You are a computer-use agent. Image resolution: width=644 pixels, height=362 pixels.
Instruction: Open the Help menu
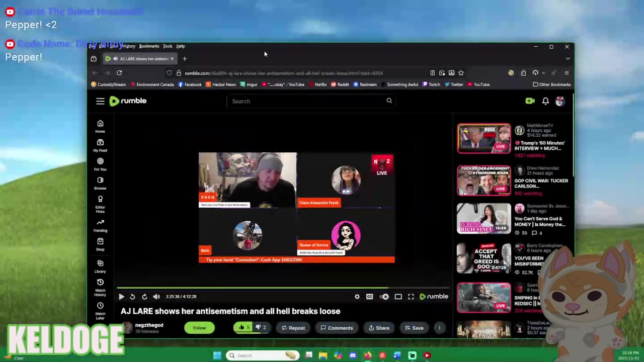pyautogui.click(x=181, y=46)
